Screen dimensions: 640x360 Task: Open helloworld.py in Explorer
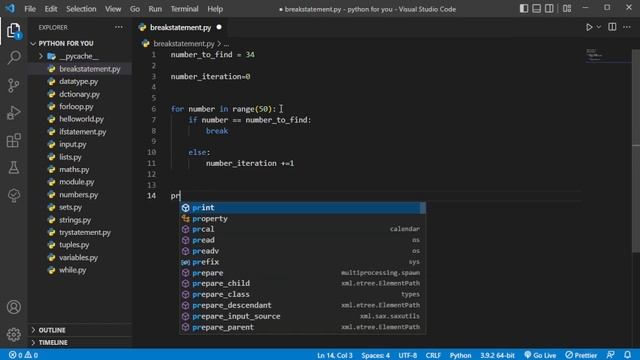coord(81,119)
